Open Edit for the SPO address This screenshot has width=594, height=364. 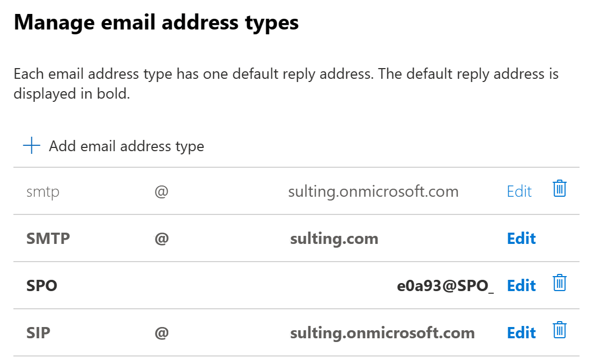(521, 285)
